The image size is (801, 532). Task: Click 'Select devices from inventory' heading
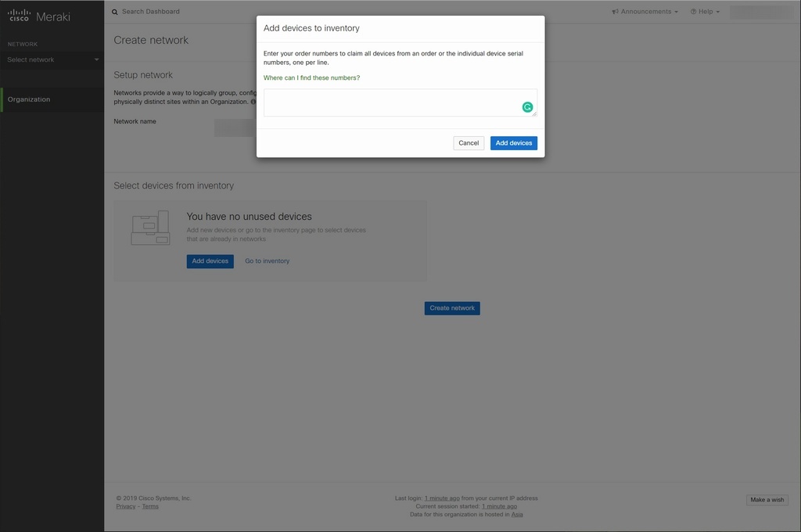[x=174, y=186]
